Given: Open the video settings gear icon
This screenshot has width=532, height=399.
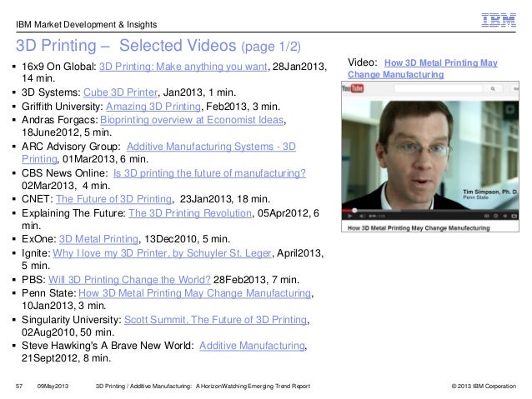Looking at the screenshot, I should (x=495, y=216).
